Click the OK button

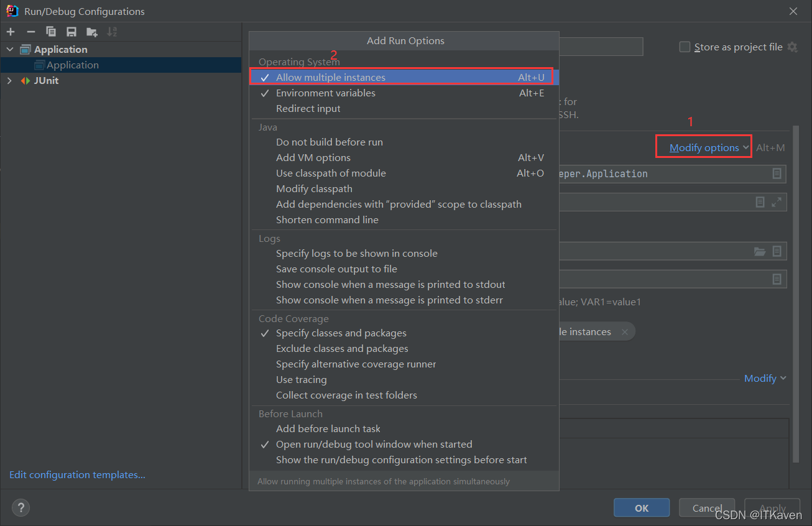(642, 508)
